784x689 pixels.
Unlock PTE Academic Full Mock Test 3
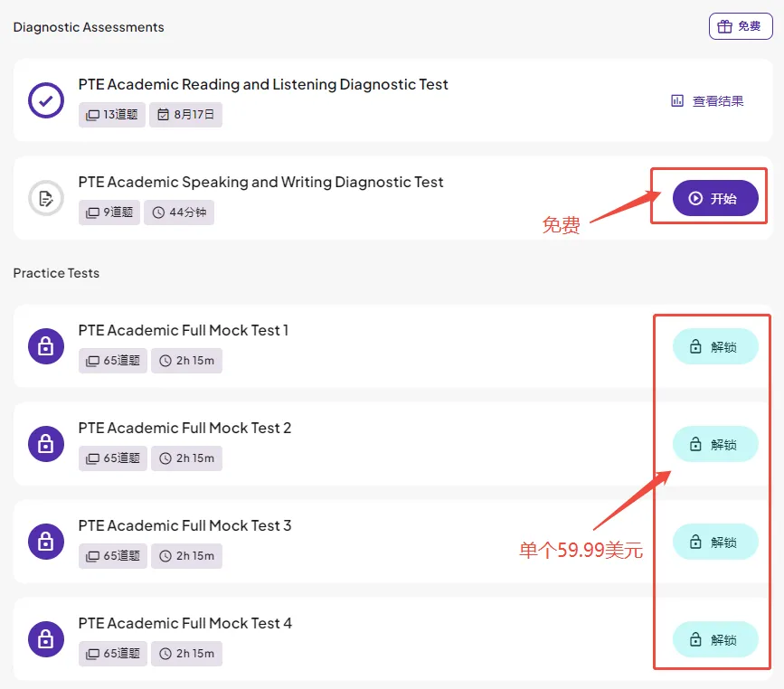715,542
